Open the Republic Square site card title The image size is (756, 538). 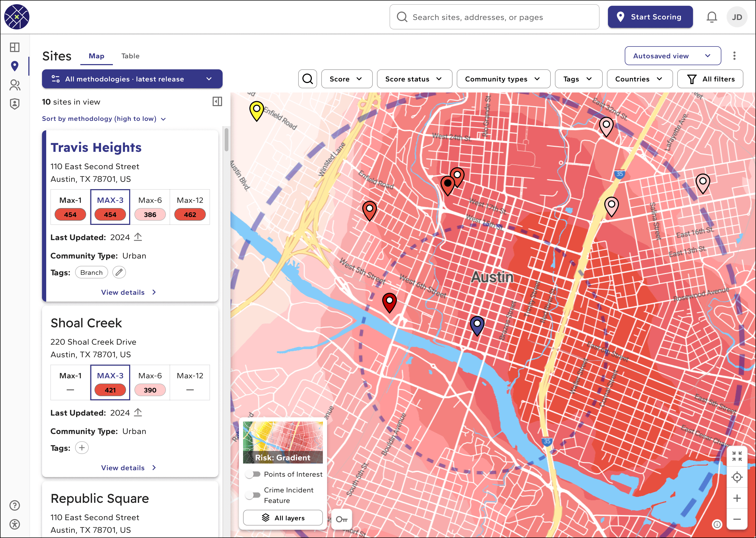100,498
